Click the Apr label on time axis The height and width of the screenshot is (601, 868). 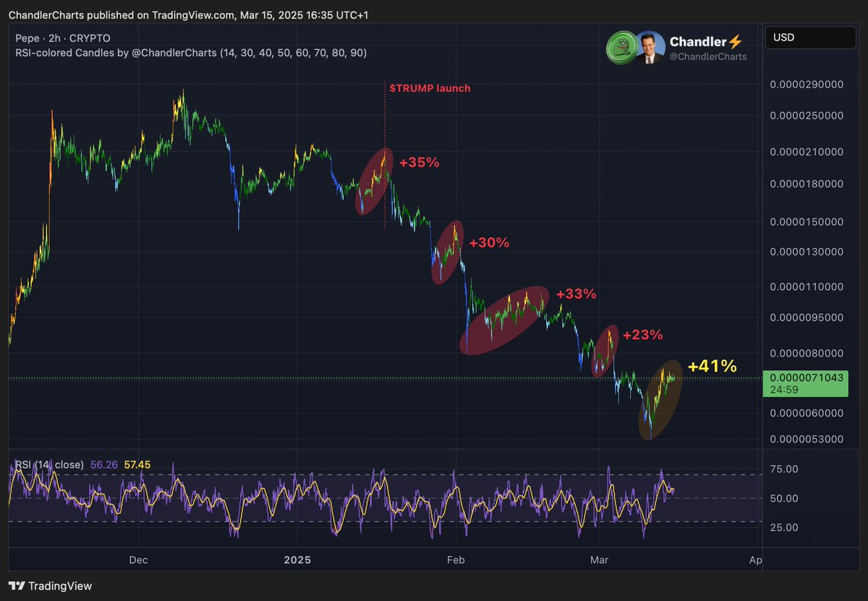757,560
